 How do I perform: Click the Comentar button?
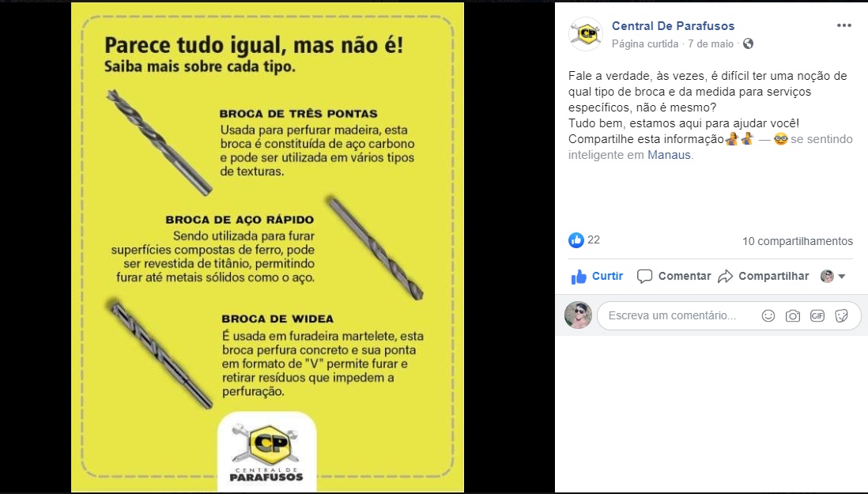point(674,276)
